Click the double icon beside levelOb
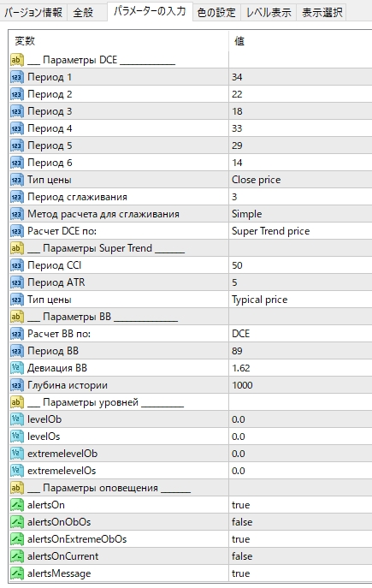The height and width of the screenshot is (588, 372). click(17, 419)
